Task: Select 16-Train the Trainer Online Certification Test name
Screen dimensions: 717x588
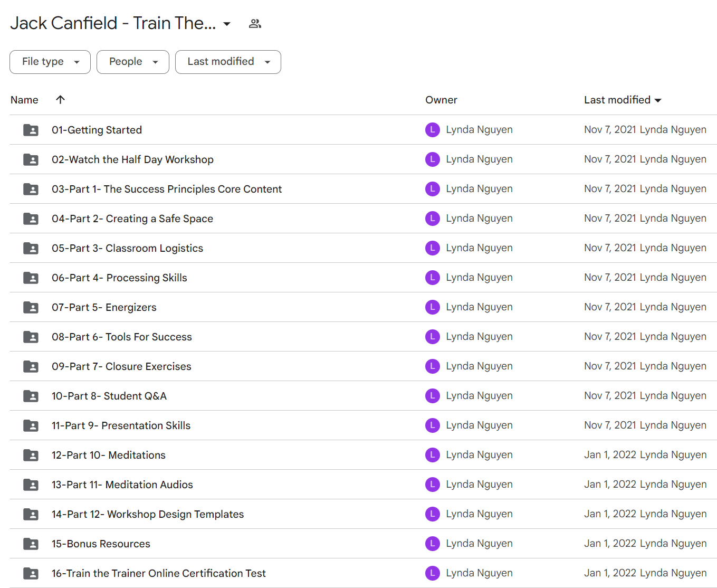Action: [159, 573]
